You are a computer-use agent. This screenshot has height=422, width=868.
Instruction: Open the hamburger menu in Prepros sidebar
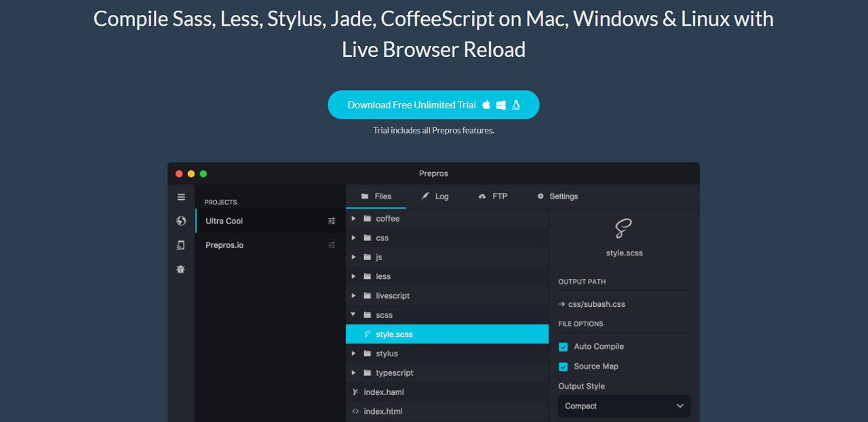coord(181,197)
